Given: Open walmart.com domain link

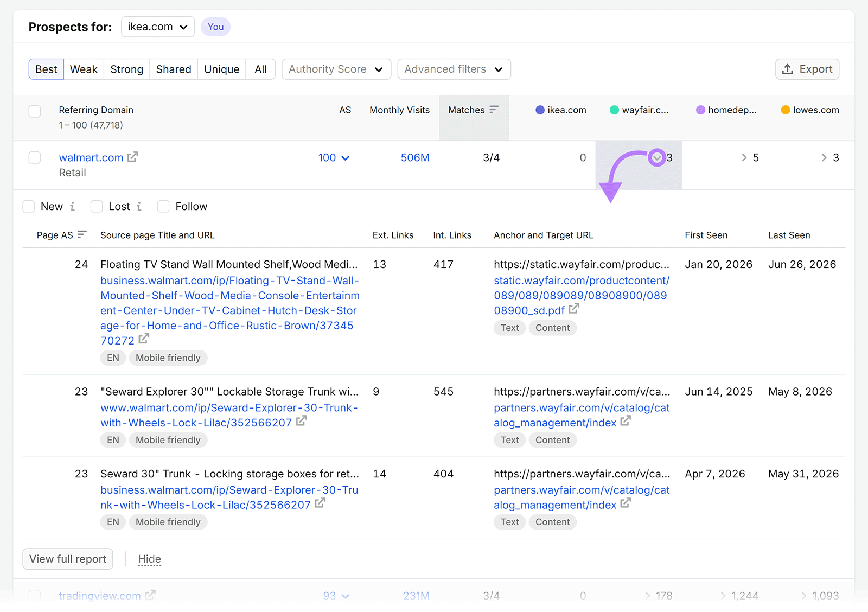Looking at the screenshot, I should coord(91,157).
